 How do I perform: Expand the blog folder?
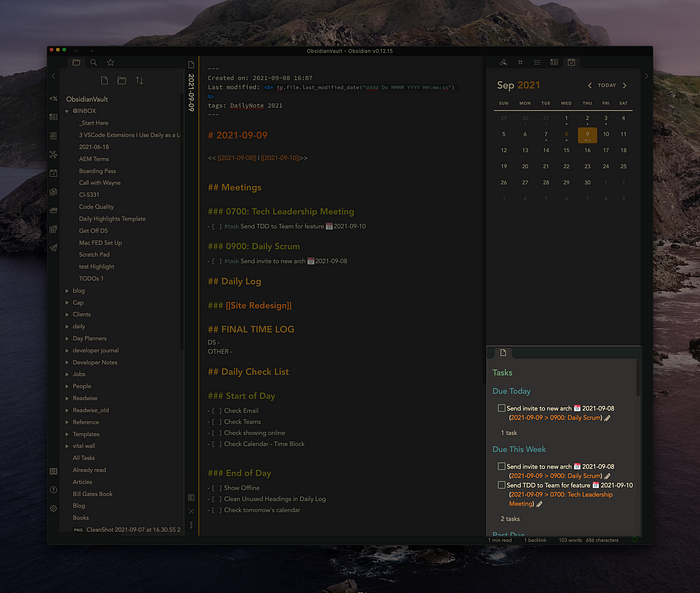click(67, 291)
